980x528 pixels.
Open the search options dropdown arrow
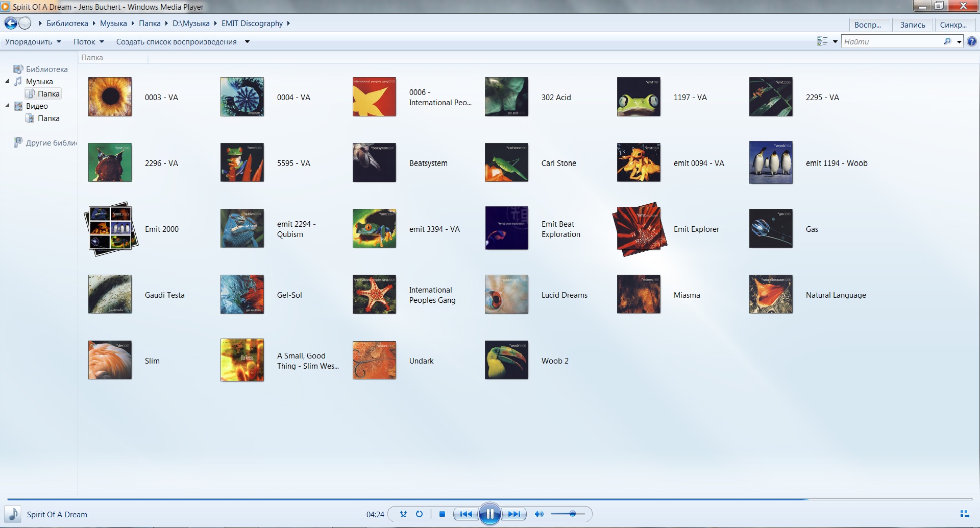pos(959,42)
